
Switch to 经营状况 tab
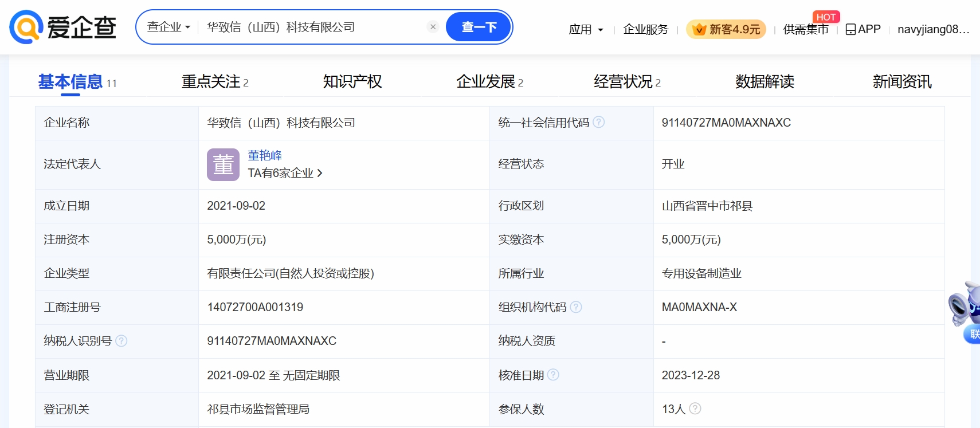627,82
